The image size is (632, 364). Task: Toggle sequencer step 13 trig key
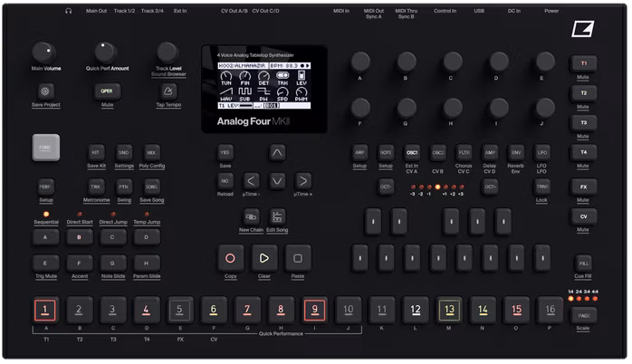pos(449,310)
